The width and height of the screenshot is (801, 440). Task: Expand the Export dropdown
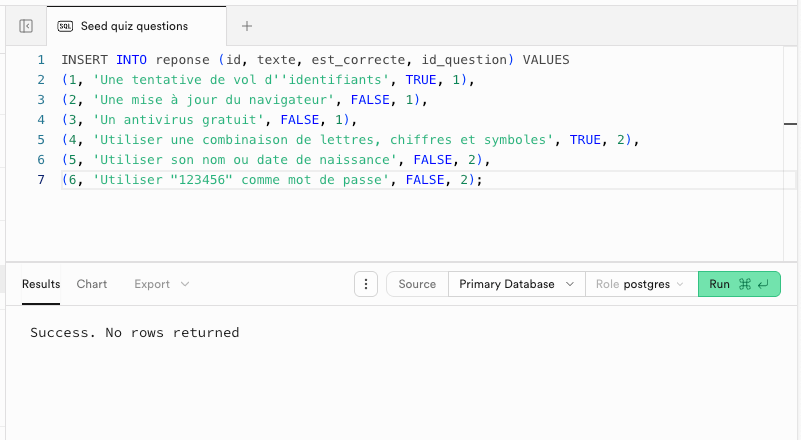[161, 284]
